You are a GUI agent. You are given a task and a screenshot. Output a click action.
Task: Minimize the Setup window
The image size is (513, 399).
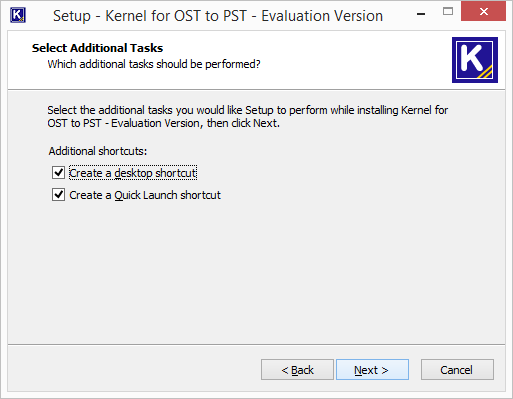click(421, 14)
